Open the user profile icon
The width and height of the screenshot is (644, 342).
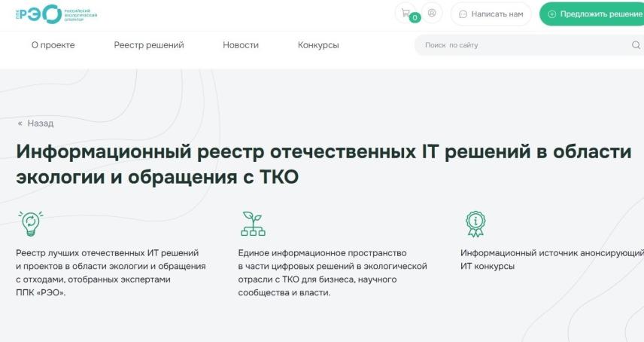click(432, 14)
